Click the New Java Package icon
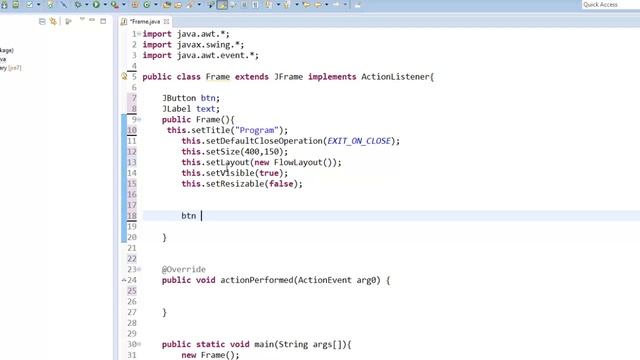The width and height of the screenshot is (640, 360). (x=135, y=4)
